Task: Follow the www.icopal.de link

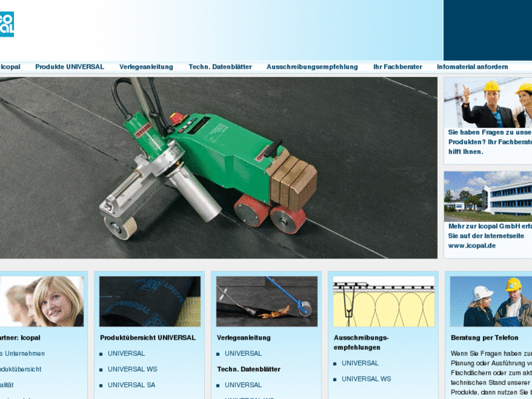Action: [471, 245]
